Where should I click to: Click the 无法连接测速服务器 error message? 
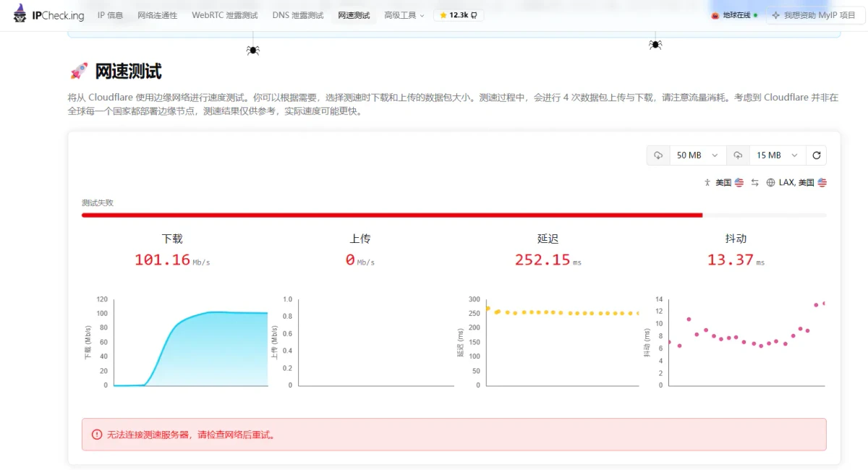(192, 435)
